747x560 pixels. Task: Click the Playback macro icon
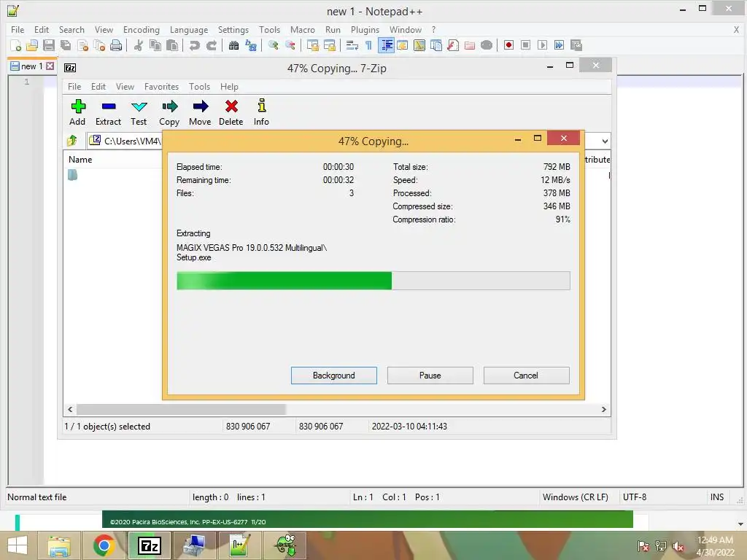coord(542,45)
